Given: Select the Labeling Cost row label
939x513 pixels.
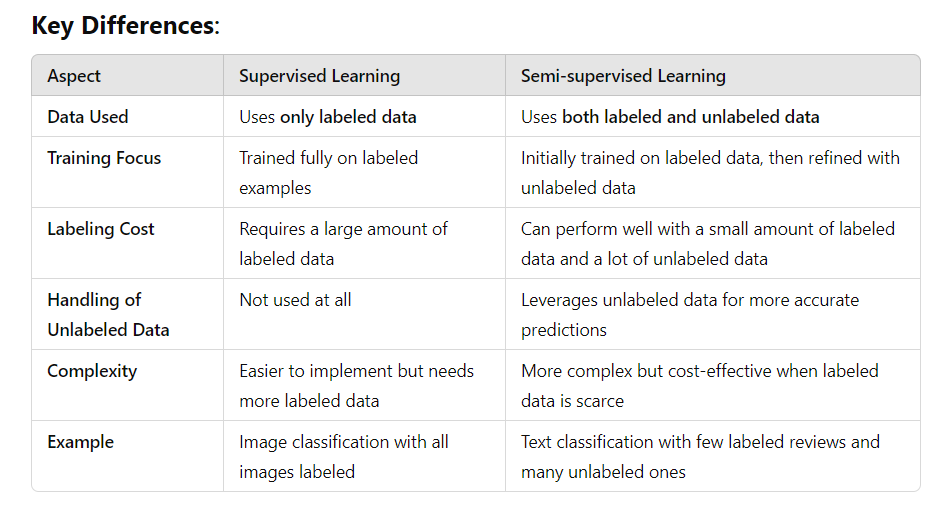Looking at the screenshot, I should (x=101, y=229).
